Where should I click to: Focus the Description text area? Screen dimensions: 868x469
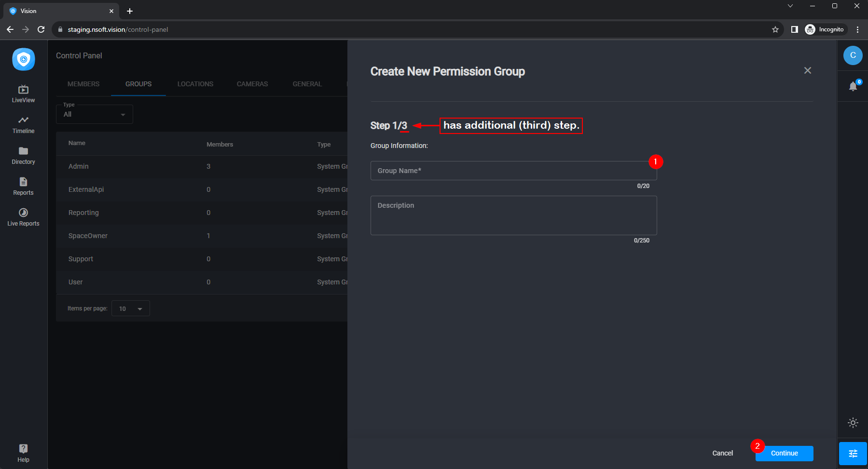pyautogui.click(x=513, y=215)
